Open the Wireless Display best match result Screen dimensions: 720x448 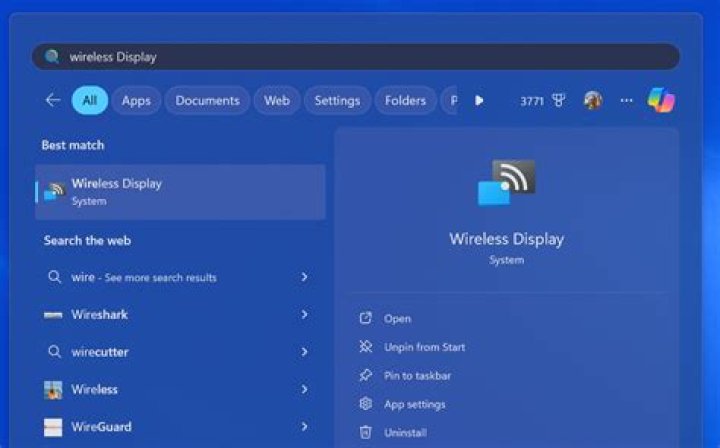180,192
